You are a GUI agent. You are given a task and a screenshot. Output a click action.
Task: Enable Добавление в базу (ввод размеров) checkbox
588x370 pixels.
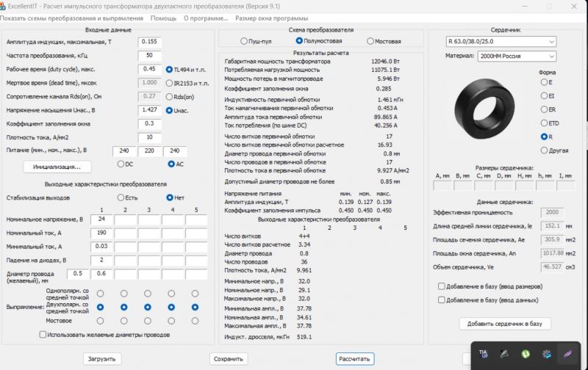(441, 286)
